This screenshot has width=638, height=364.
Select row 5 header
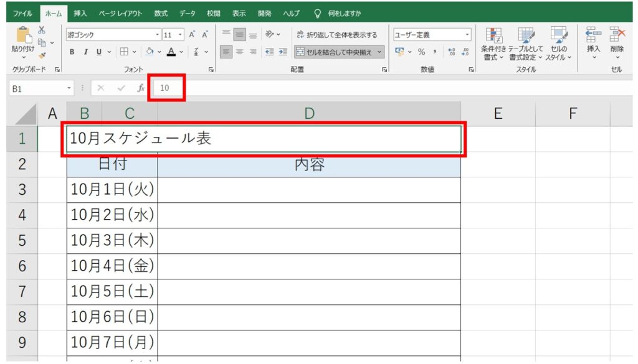pyautogui.click(x=22, y=241)
